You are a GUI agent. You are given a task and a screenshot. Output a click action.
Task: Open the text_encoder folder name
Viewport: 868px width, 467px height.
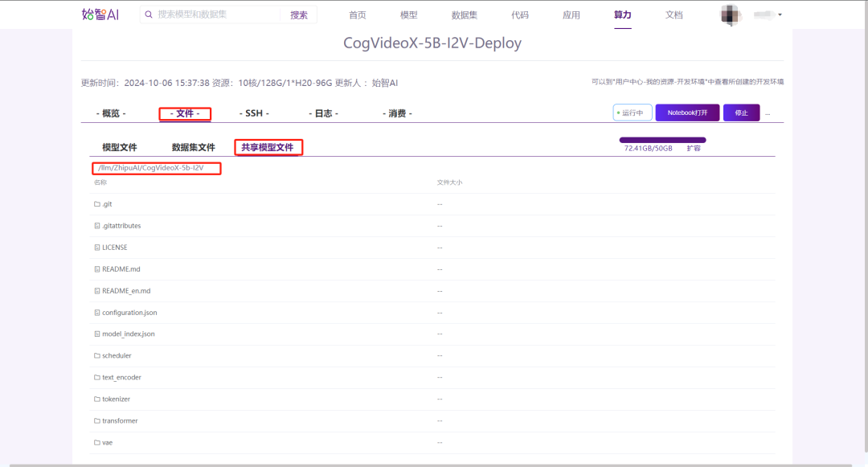point(122,377)
